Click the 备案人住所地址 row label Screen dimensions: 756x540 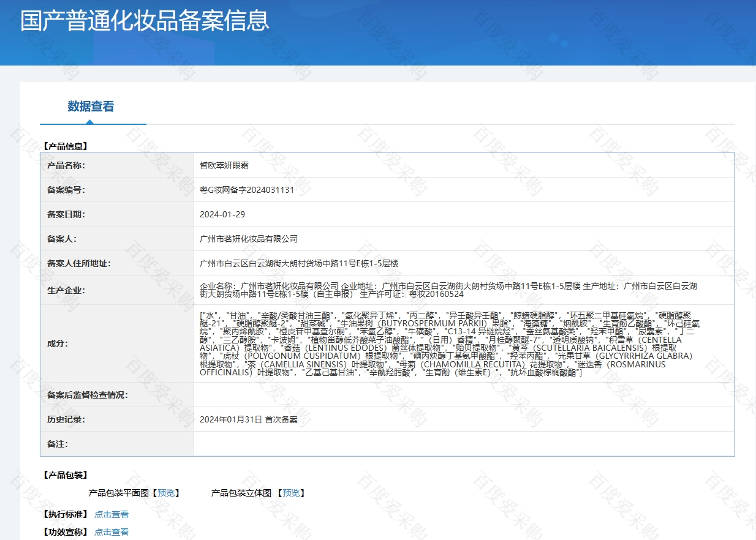79,263
